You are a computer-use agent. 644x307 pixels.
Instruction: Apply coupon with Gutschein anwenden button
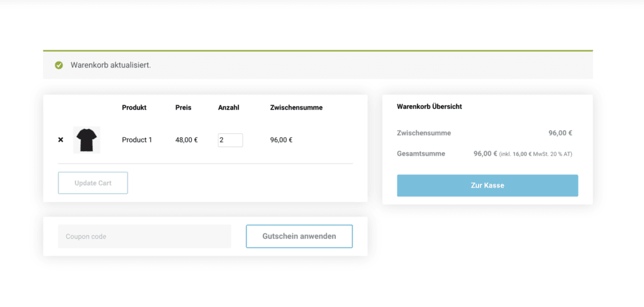pyautogui.click(x=299, y=237)
